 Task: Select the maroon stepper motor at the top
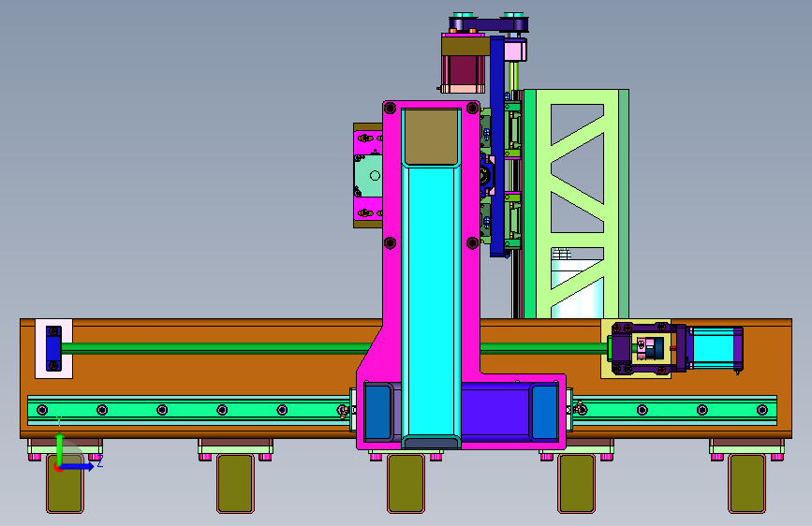[463, 72]
